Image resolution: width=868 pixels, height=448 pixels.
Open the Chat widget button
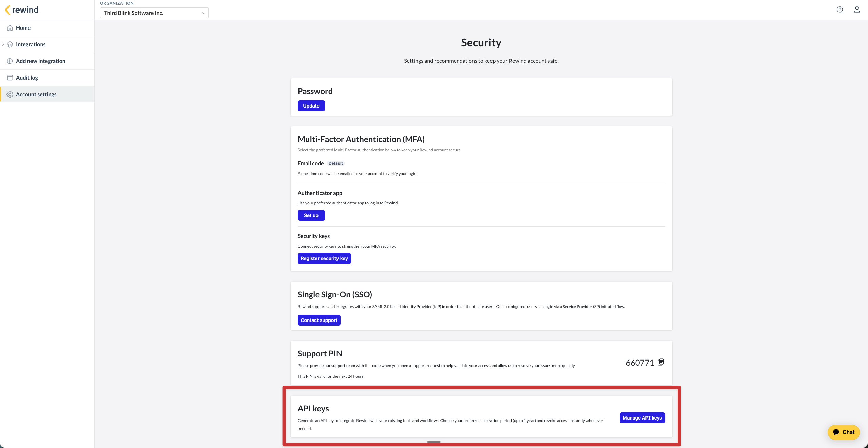point(844,432)
